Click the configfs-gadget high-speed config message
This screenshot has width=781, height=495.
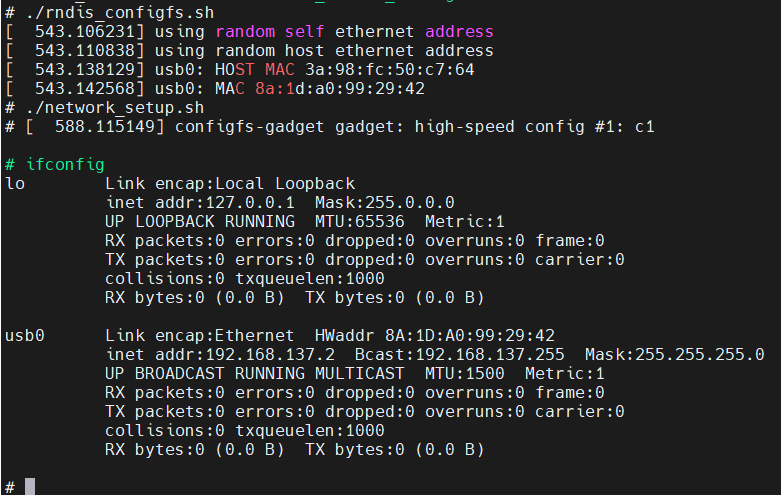coord(414,126)
